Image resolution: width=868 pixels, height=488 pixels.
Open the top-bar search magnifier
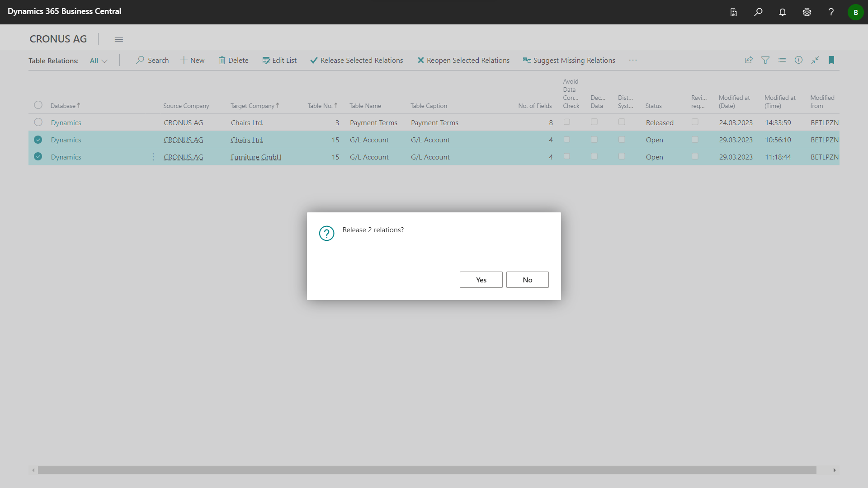758,12
